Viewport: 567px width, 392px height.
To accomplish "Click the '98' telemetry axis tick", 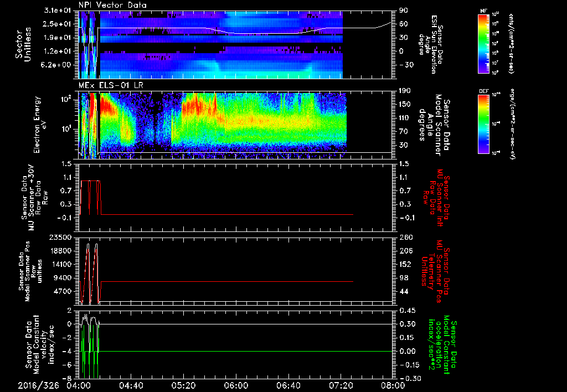I will tap(404, 278).
